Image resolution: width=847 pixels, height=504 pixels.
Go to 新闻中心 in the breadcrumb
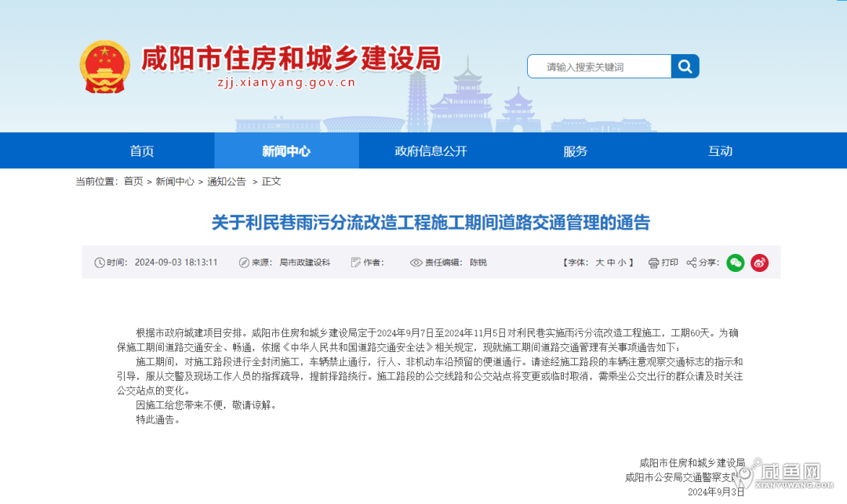coord(174,182)
